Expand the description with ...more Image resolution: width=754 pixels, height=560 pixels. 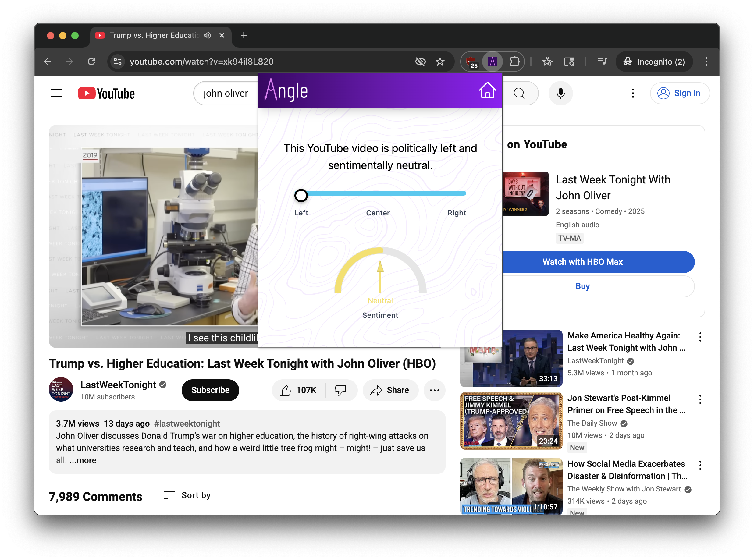(x=83, y=460)
